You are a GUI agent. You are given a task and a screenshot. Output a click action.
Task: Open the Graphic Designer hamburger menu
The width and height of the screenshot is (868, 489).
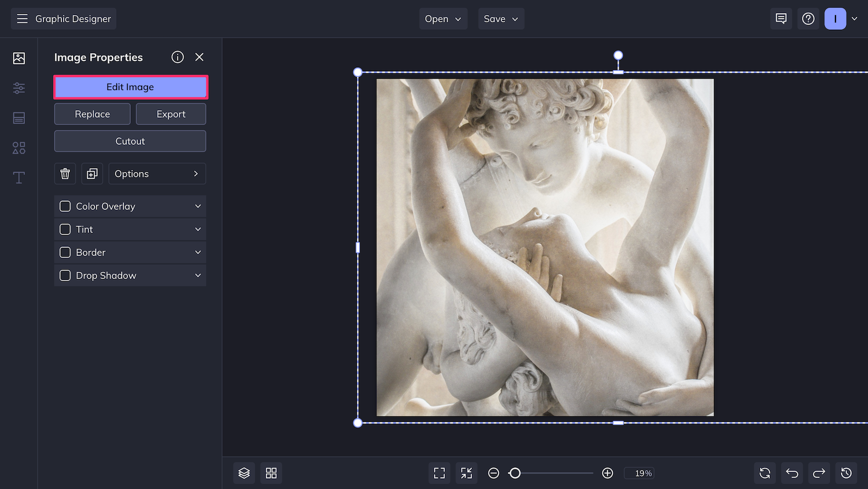coord(22,18)
